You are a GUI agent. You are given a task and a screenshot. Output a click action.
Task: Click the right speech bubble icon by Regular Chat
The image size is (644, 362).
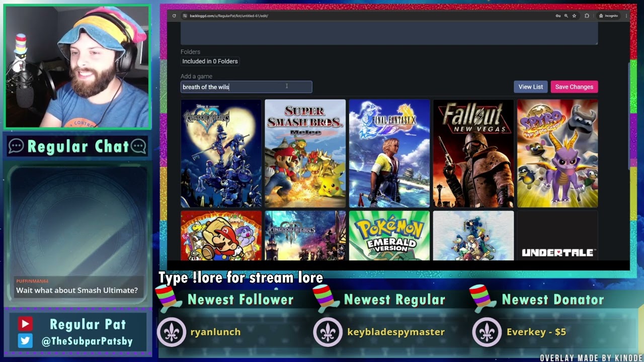click(138, 146)
